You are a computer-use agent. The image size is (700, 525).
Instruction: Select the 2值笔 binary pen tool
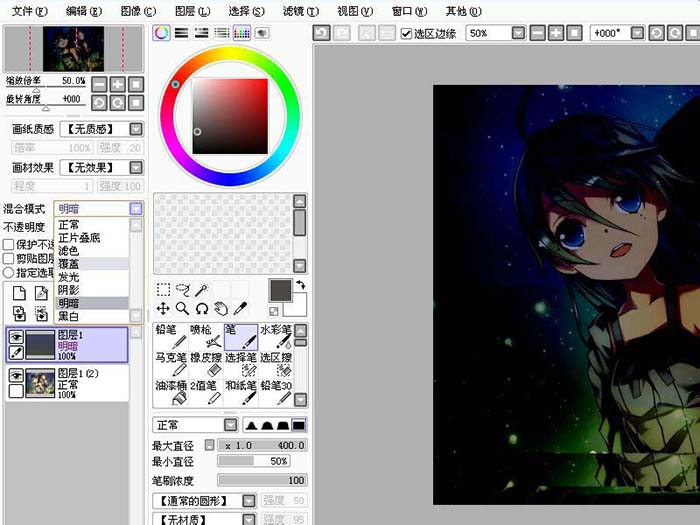(206, 392)
